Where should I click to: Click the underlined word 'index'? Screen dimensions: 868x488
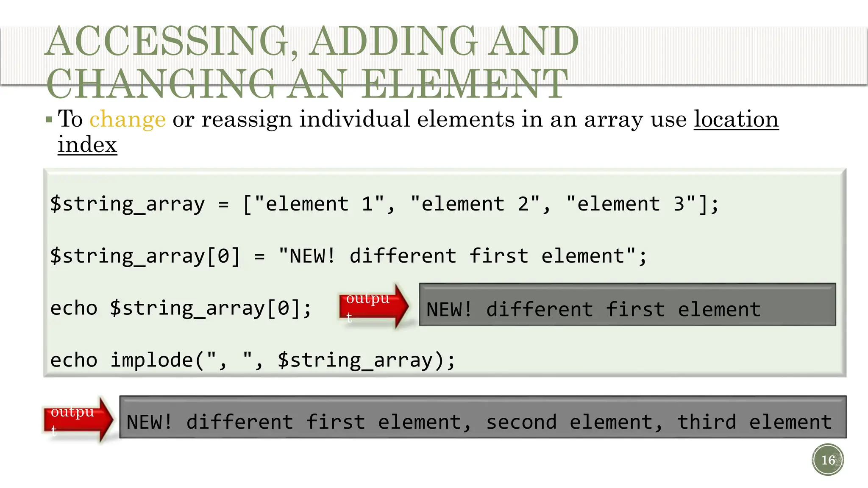pos(87,144)
